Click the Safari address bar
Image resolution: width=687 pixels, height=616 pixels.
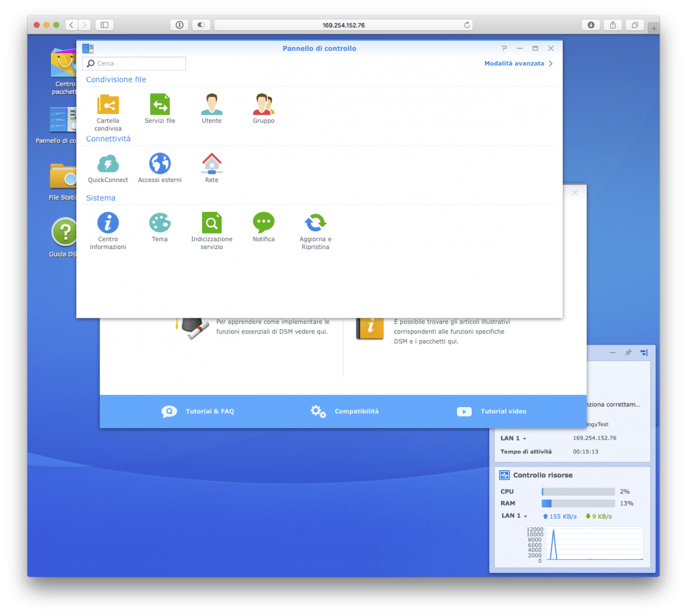pyautogui.click(x=343, y=25)
